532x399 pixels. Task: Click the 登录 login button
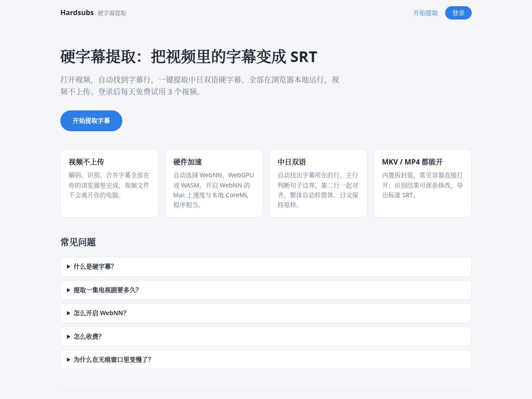pyautogui.click(x=458, y=13)
